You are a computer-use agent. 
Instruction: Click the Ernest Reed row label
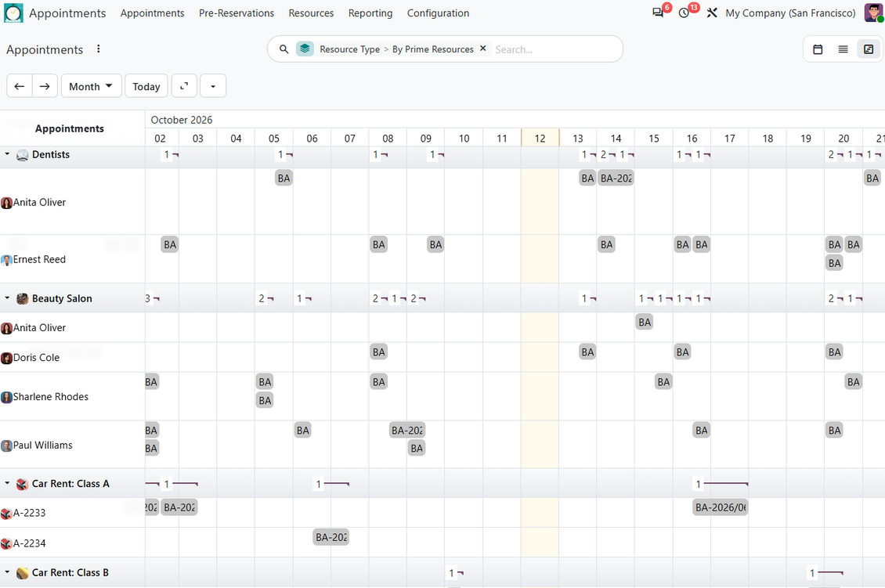point(39,260)
